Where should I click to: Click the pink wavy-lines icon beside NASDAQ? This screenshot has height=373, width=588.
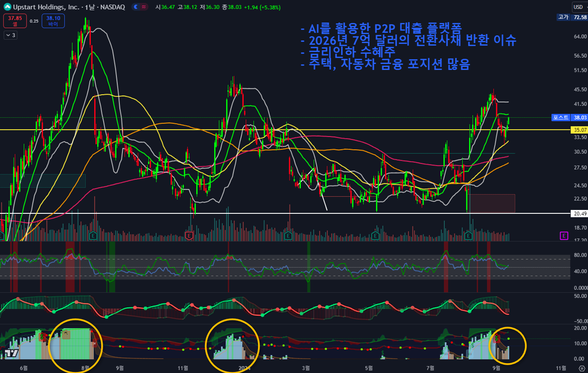(x=144, y=7)
